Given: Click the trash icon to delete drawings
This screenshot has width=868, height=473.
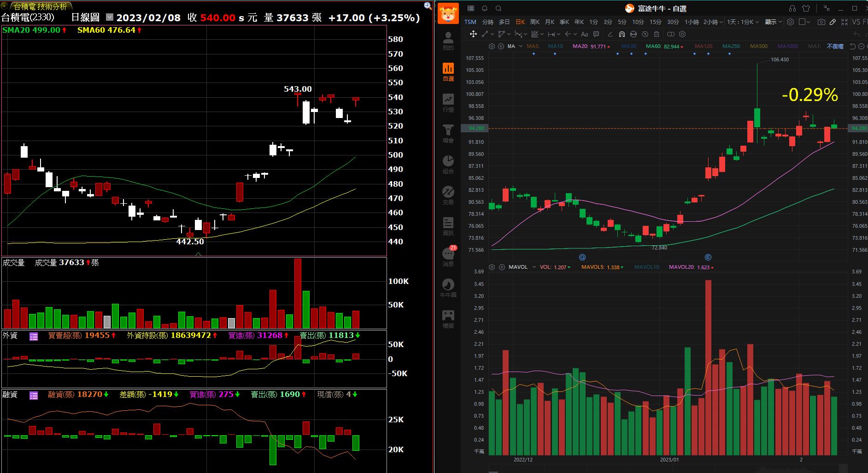Looking at the screenshot, I should pyautogui.click(x=657, y=34).
